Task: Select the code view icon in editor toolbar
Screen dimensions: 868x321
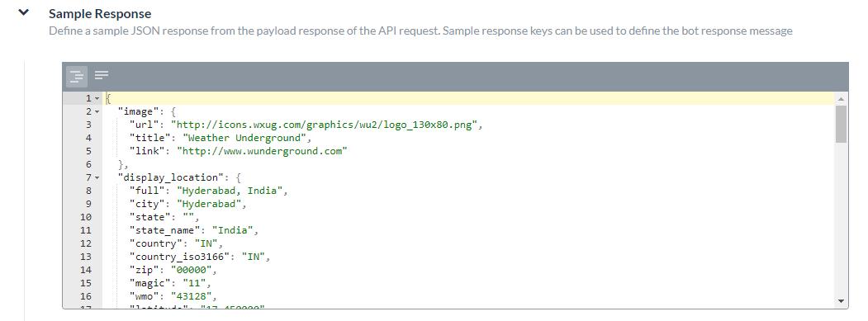Action: [77, 77]
